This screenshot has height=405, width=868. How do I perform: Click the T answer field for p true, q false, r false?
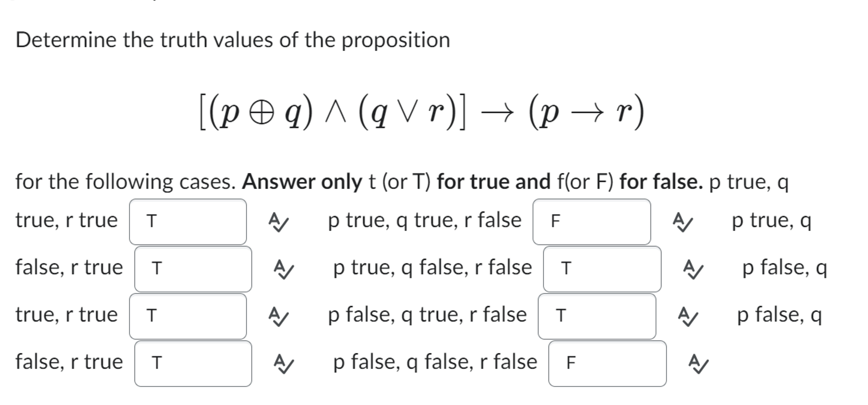[x=601, y=267]
